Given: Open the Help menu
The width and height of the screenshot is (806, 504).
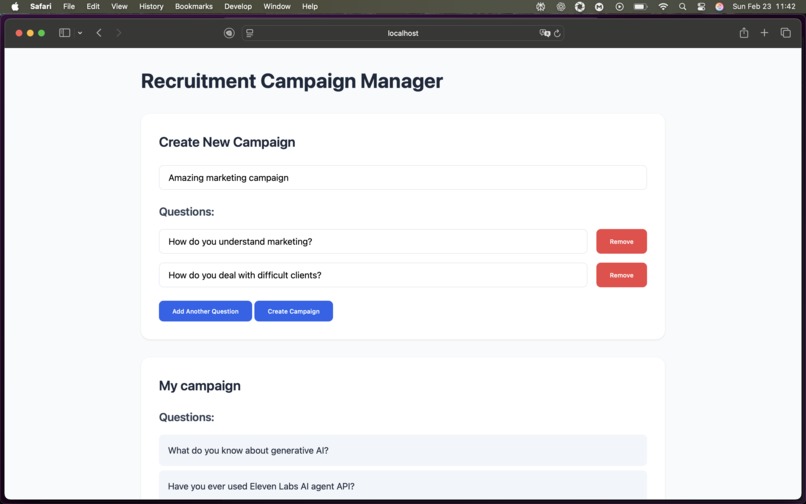Looking at the screenshot, I should tap(310, 7).
